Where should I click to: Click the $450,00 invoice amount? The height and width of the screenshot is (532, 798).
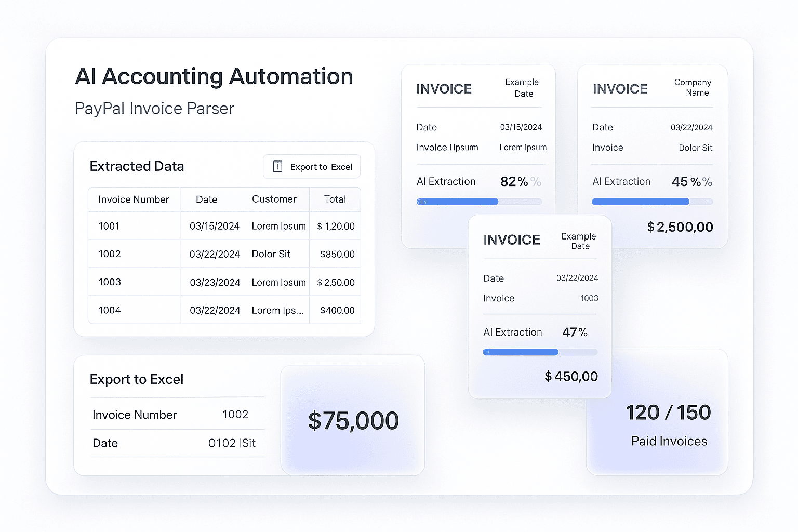[571, 377]
